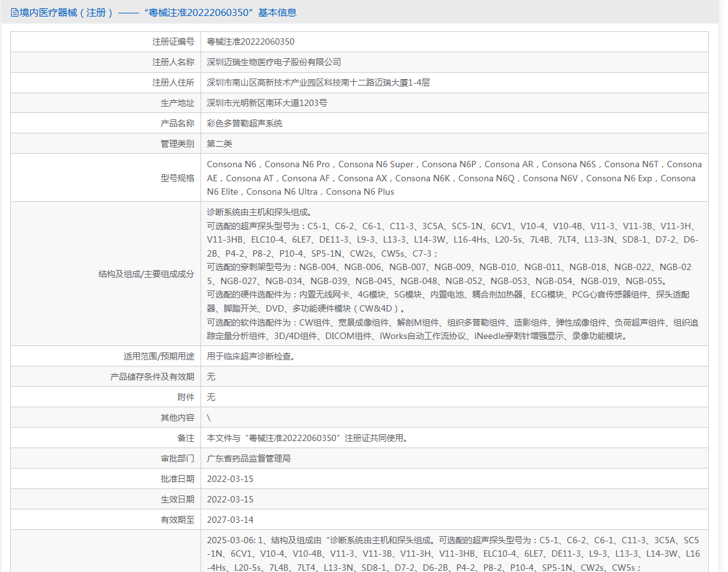
Task: Click the 结构及组成/主要组成成分 label
Action: tap(146, 274)
